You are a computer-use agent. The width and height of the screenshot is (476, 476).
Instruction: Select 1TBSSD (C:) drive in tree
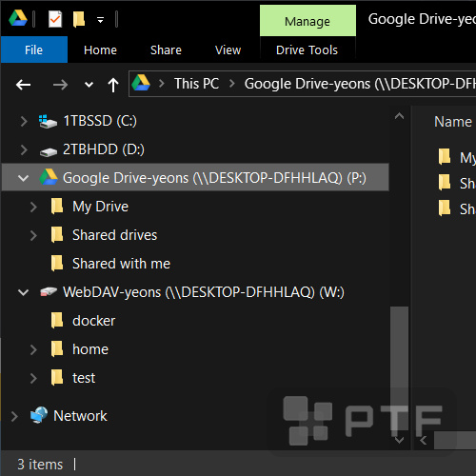100,121
